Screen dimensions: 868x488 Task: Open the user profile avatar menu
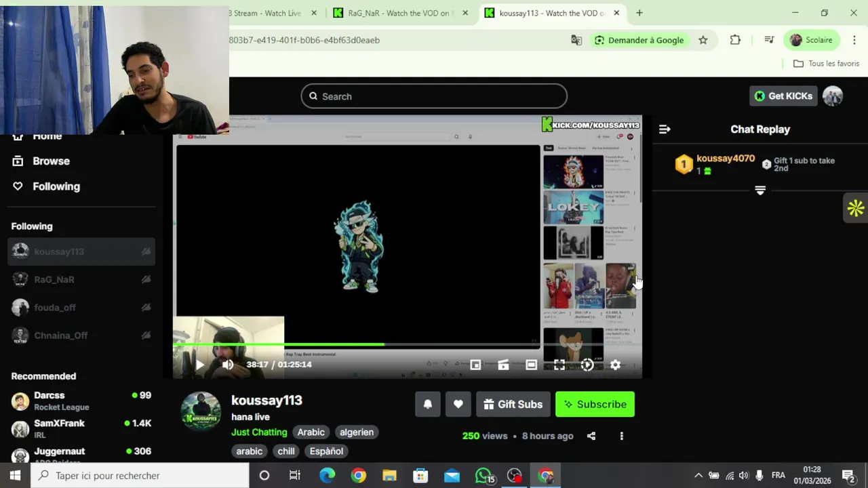[833, 96]
